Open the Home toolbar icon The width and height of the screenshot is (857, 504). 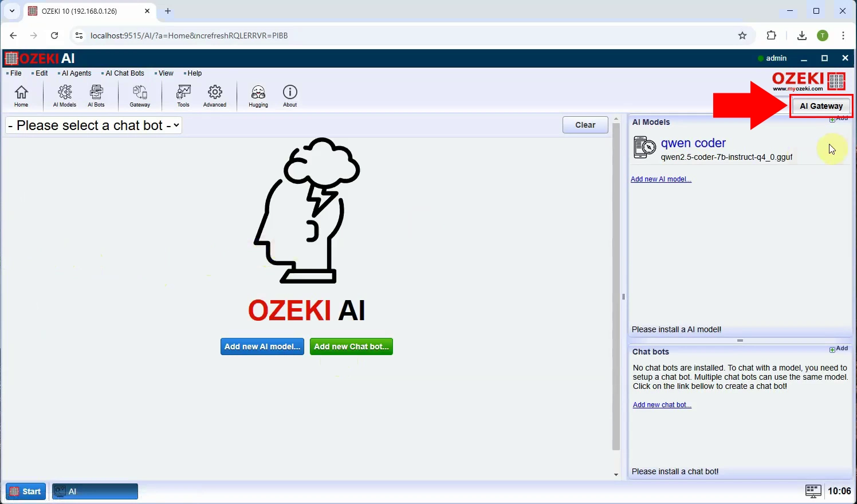(x=21, y=96)
